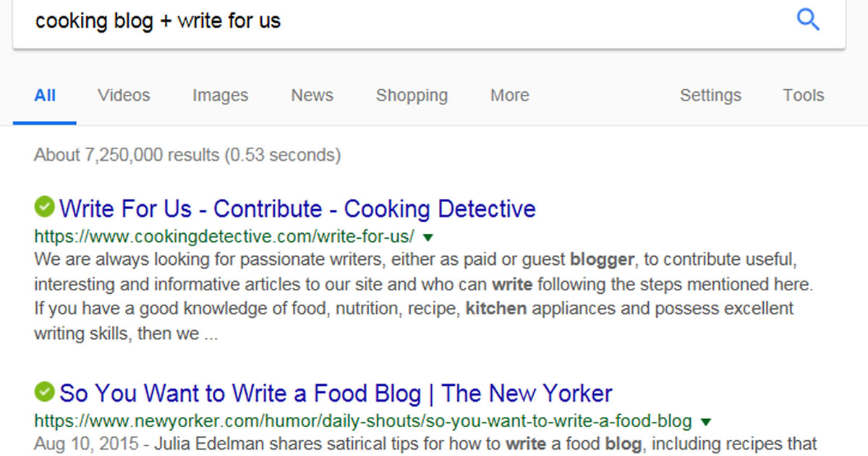This screenshot has width=868, height=456.
Task: Open So You Want to Write a Food Blog link
Action: (x=336, y=394)
